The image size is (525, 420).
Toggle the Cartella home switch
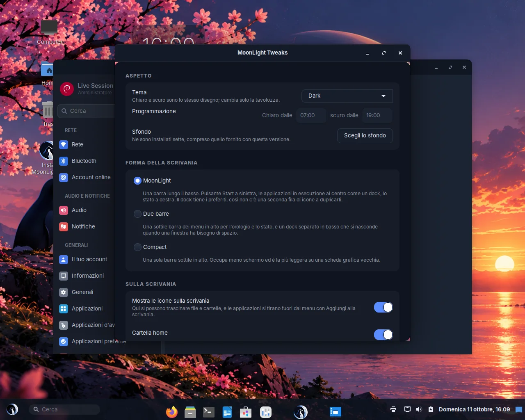tap(383, 335)
